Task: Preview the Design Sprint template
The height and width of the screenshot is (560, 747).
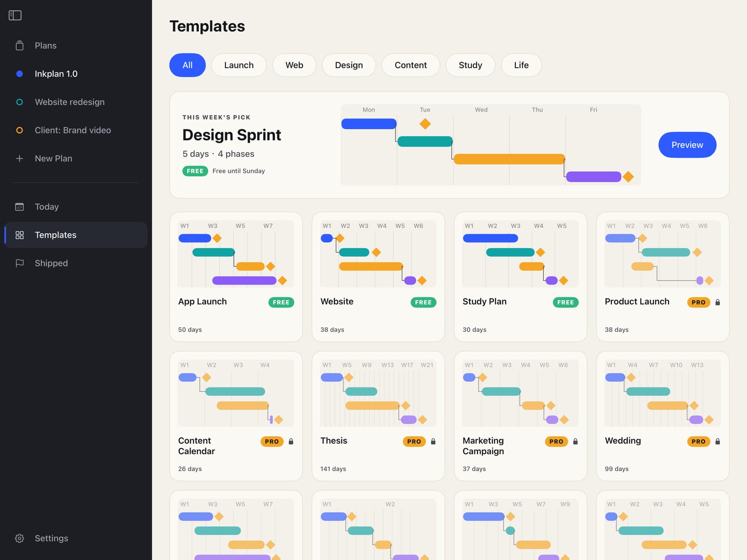Action: (x=687, y=145)
